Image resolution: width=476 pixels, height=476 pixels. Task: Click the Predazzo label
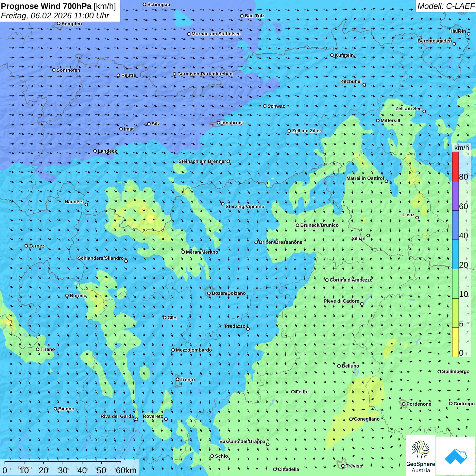(235, 326)
